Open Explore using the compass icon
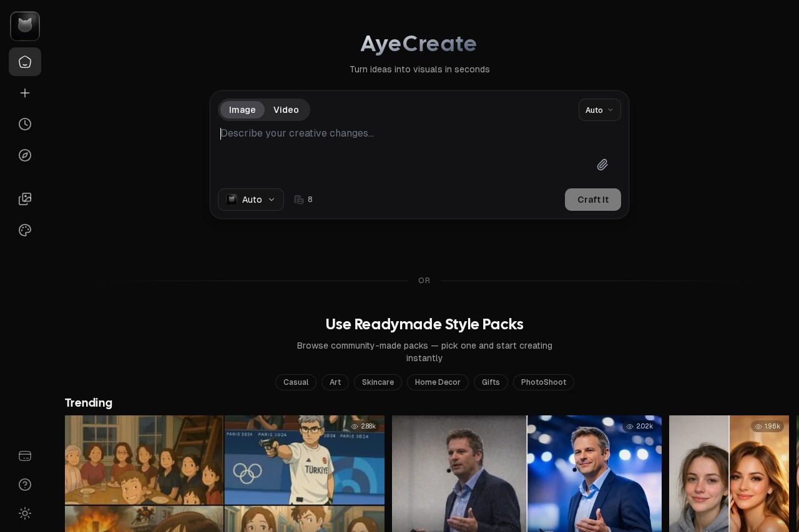The height and width of the screenshot is (532, 799). [x=25, y=155]
